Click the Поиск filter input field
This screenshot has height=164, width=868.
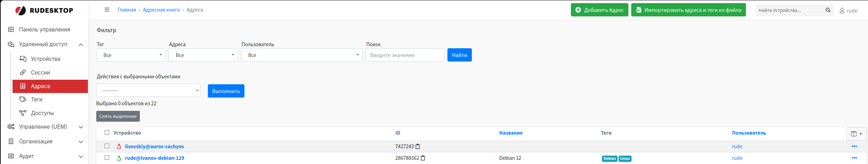pos(405,55)
